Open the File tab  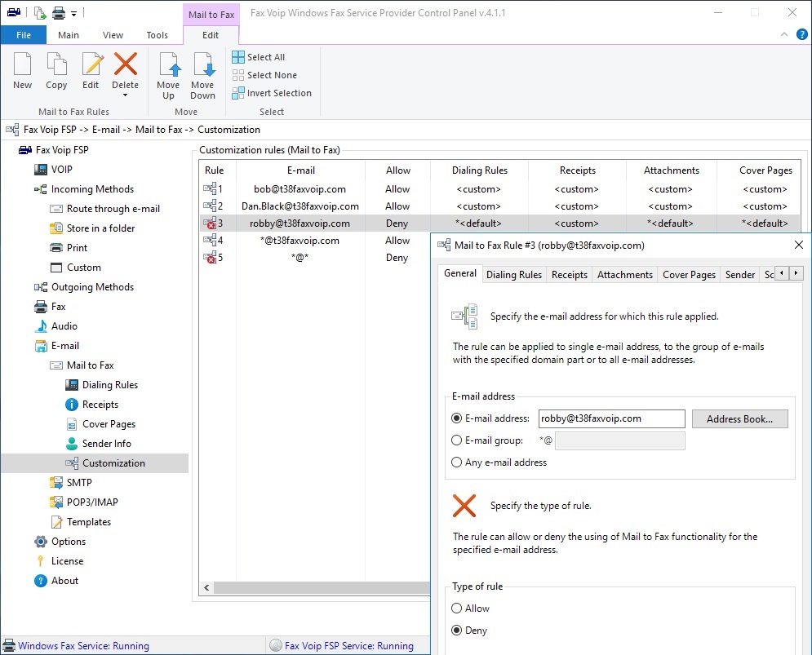(x=24, y=35)
